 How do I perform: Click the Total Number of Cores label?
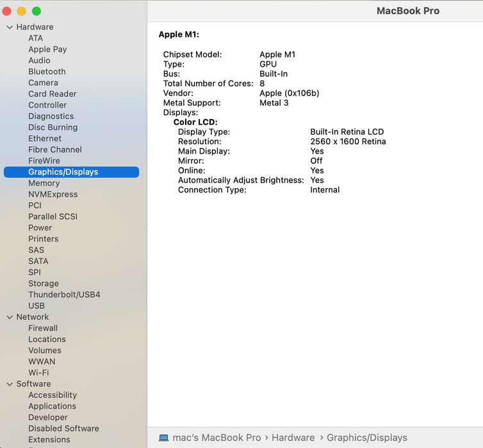tap(208, 83)
